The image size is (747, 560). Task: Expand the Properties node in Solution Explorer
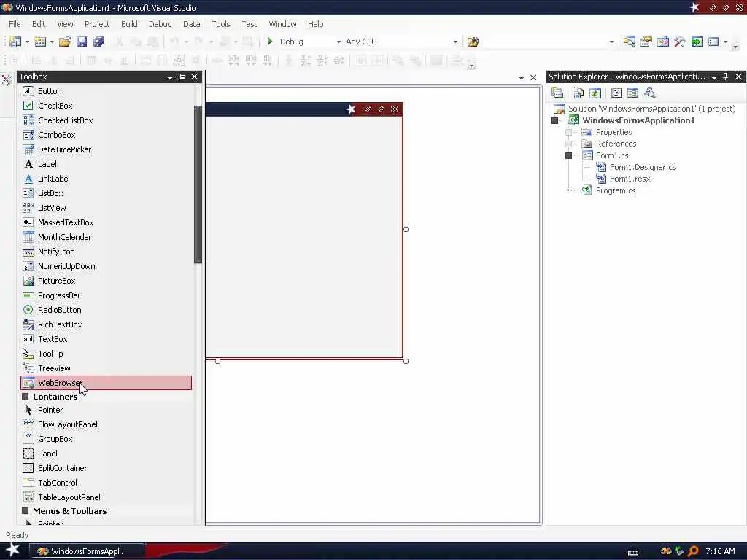point(568,132)
